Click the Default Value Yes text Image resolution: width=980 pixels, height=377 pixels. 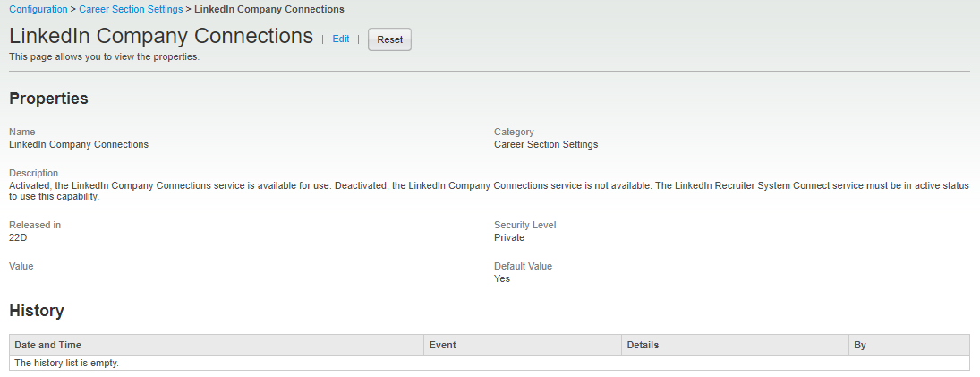coord(502,278)
